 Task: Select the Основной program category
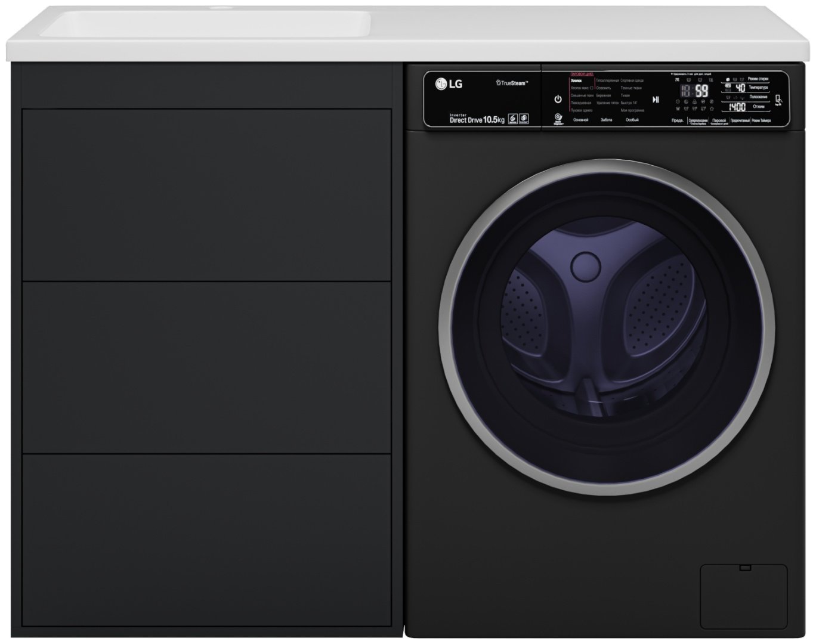click(x=580, y=120)
